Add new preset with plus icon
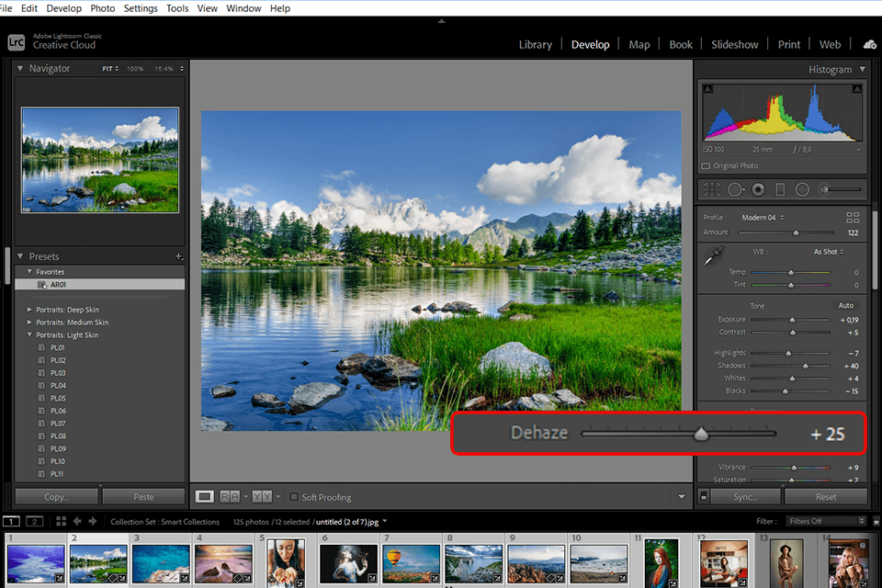Screen dimensions: 882x588 (179, 256)
